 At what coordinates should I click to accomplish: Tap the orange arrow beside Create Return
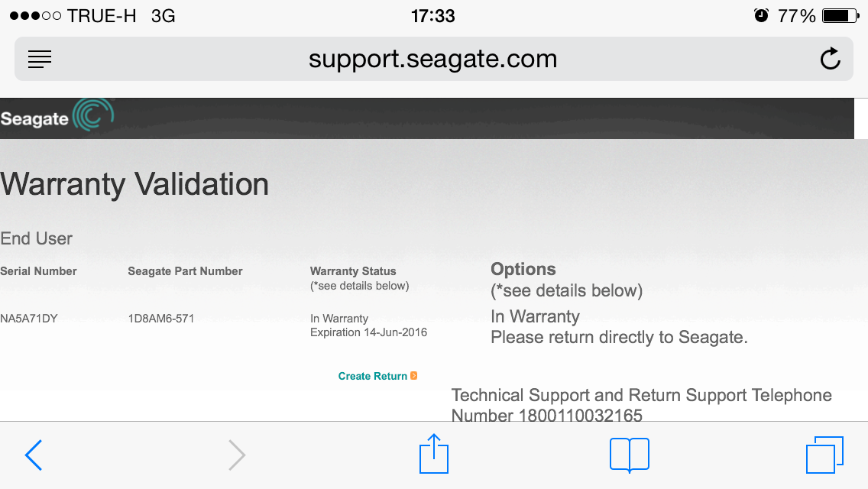click(x=414, y=376)
